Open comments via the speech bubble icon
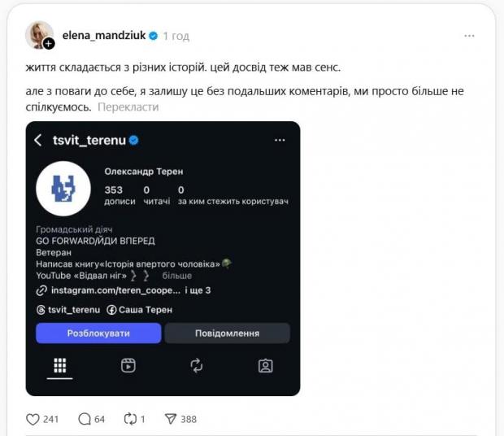Image resolution: width=504 pixels, height=436 pixels. [85, 419]
